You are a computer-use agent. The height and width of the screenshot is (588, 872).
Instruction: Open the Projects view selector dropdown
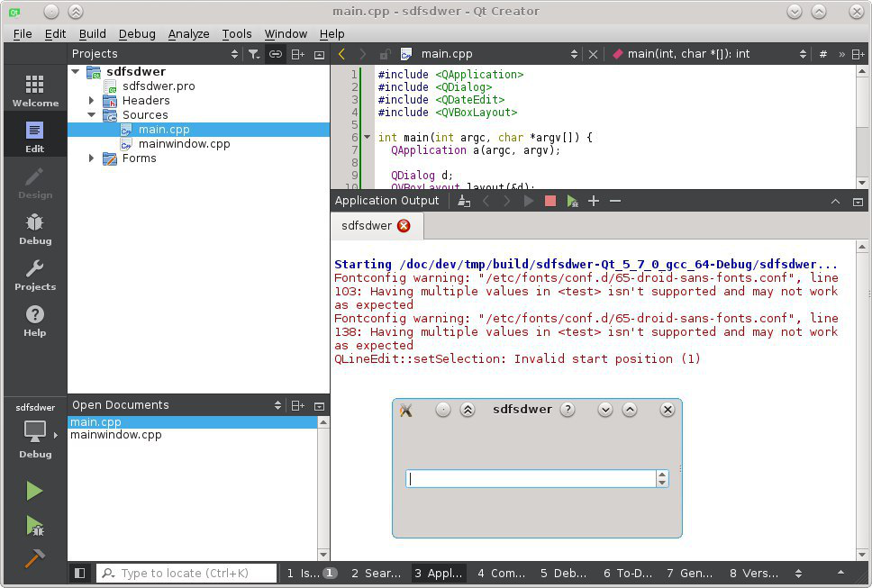pyautogui.click(x=234, y=54)
